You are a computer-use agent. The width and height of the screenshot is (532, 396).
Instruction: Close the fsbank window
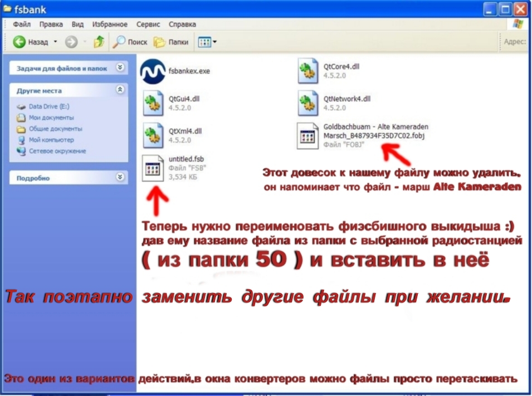click(x=520, y=9)
